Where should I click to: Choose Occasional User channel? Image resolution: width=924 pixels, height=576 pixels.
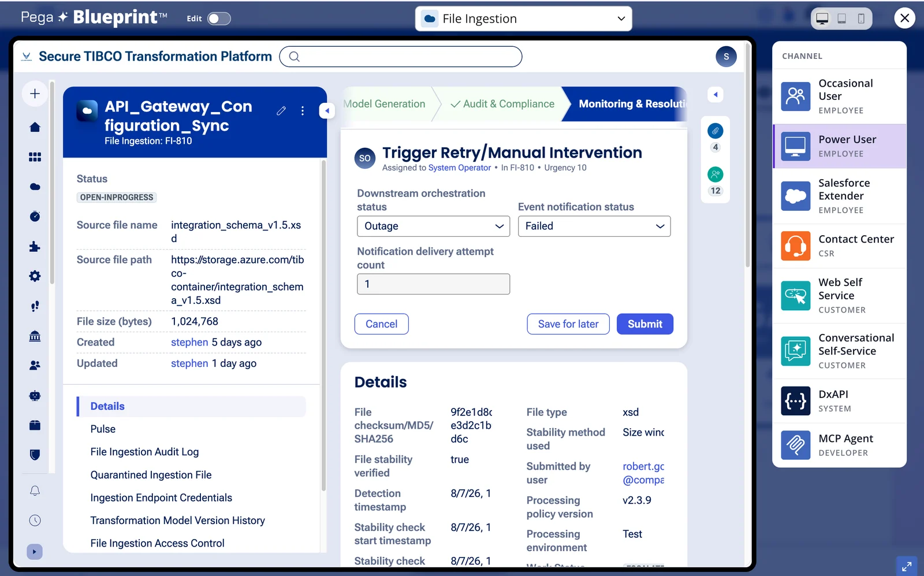(x=839, y=96)
